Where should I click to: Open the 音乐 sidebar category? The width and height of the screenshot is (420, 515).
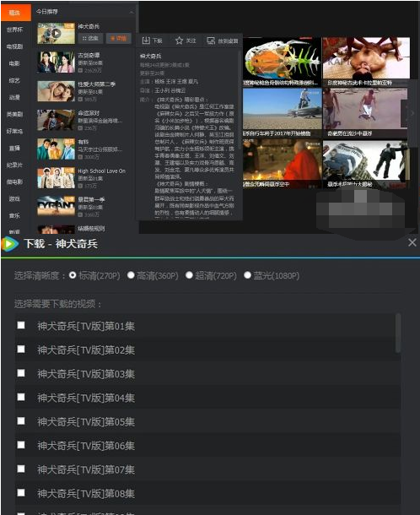coord(15,216)
